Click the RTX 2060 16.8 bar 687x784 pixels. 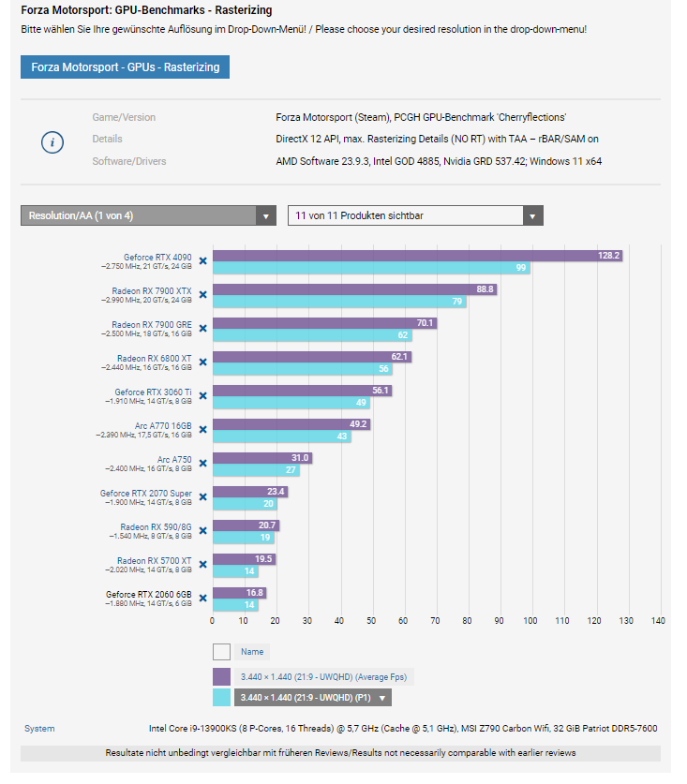pyautogui.click(x=240, y=593)
